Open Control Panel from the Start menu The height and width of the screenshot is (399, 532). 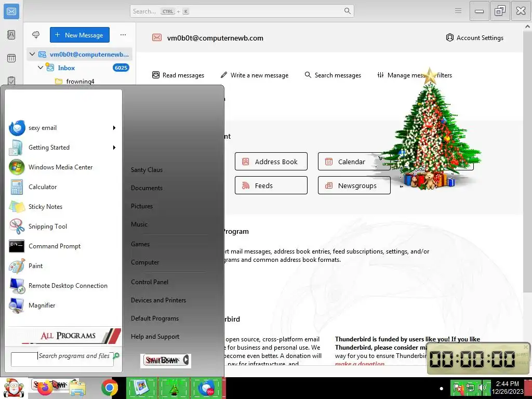(x=150, y=282)
